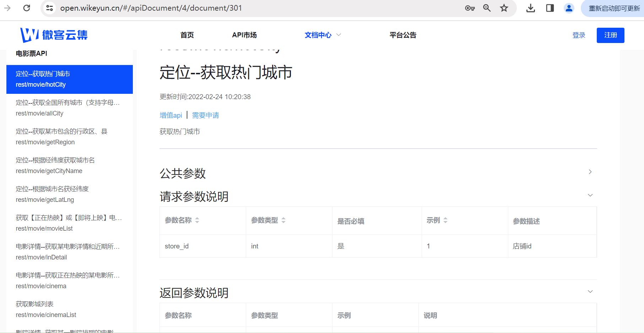The width and height of the screenshot is (644, 333).
Task: Open rest/movie/getRegion sidebar entry
Action: coord(70,137)
